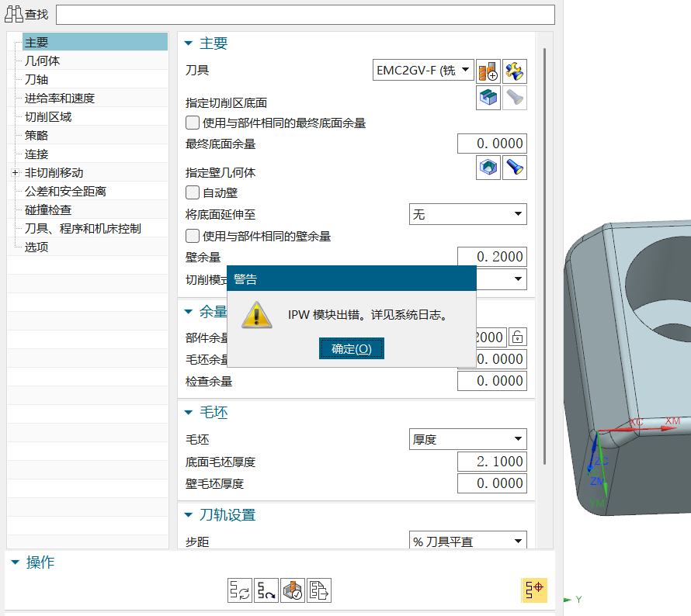Expand the 非切削移动 tree node
The width and height of the screenshot is (691, 616).
point(15,173)
